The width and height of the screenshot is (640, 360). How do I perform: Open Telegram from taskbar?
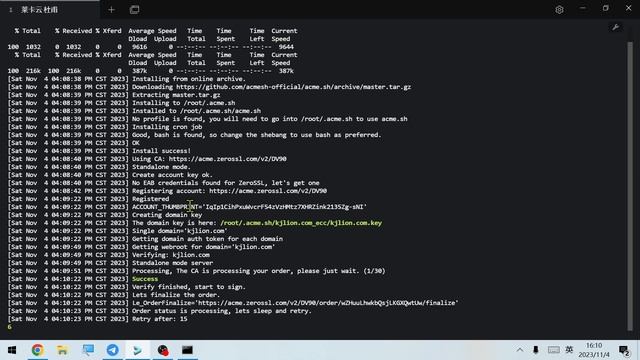113,350
